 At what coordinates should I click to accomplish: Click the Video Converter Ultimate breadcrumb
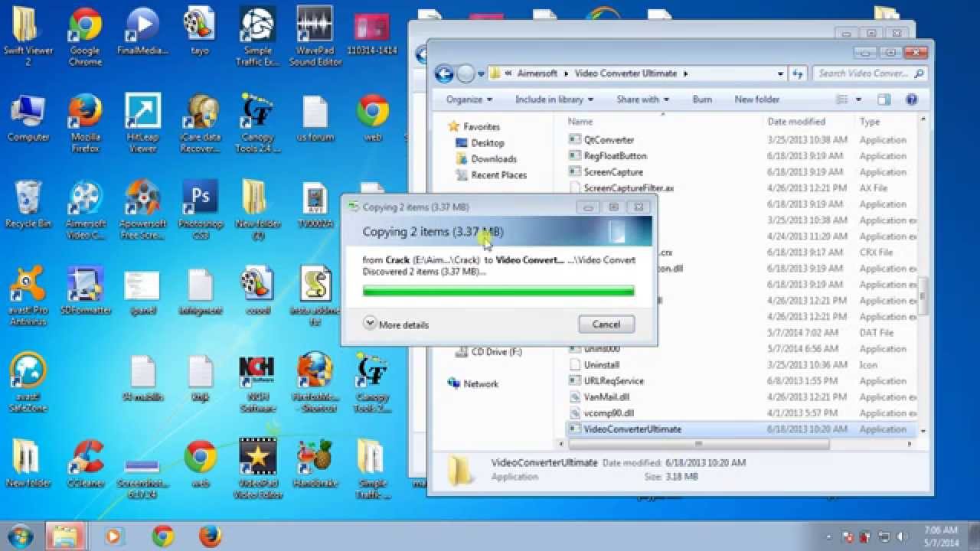pos(626,73)
